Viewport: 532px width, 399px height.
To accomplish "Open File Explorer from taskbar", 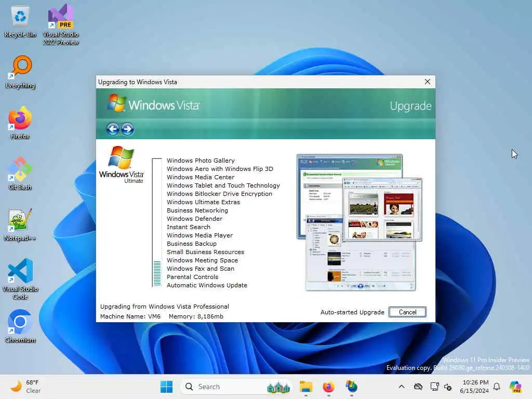I will point(305,387).
